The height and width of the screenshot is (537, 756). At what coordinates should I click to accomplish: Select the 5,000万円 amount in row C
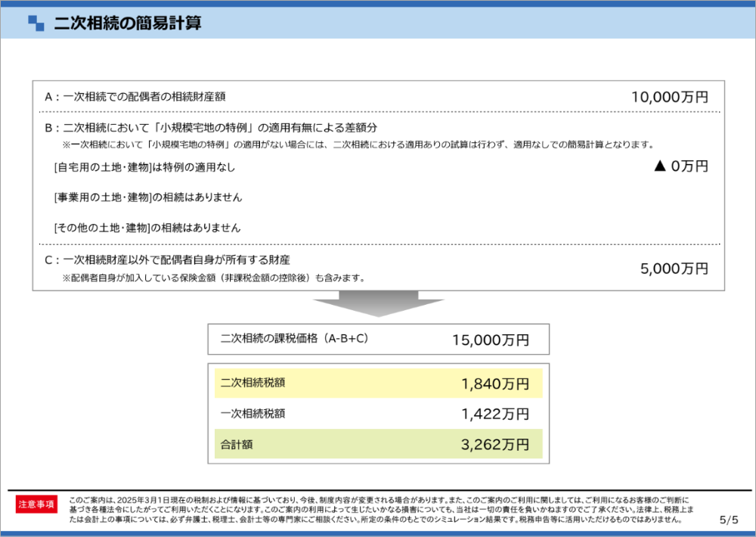pos(674,268)
